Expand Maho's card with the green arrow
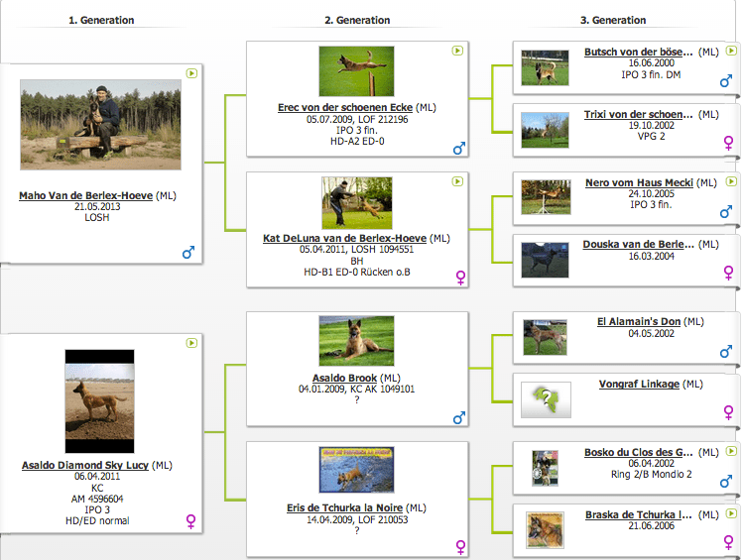This screenshot has height=560, width=745. [191, 72]
